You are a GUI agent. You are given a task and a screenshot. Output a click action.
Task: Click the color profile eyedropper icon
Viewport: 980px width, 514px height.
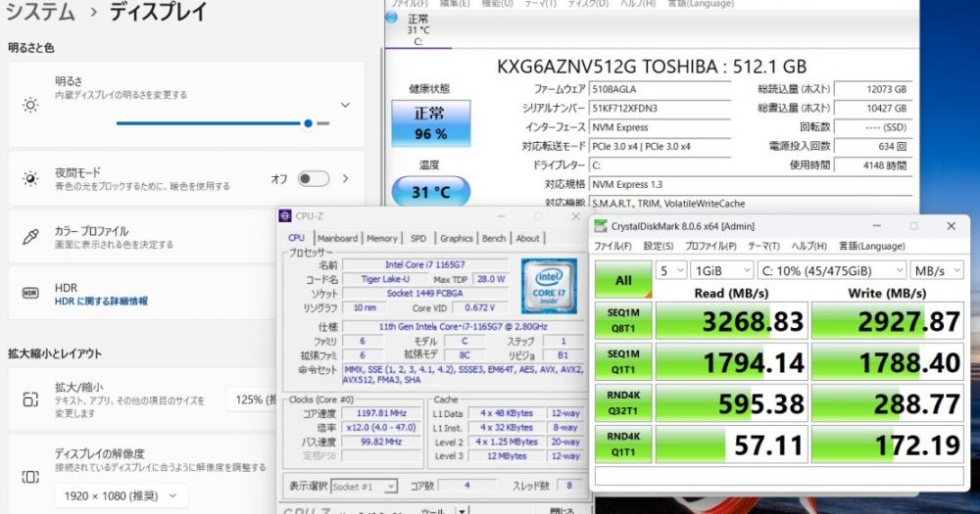click(30, 237)
